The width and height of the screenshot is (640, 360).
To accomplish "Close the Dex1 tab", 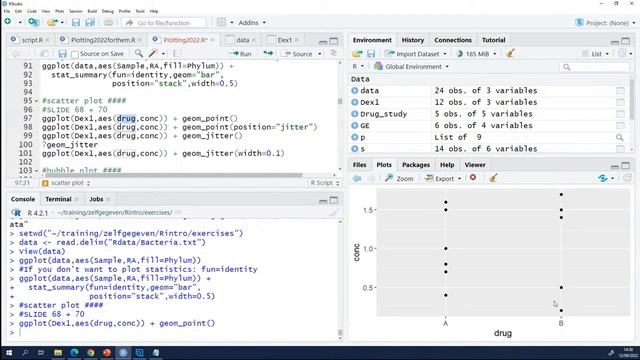I will (x=297, y=40).
